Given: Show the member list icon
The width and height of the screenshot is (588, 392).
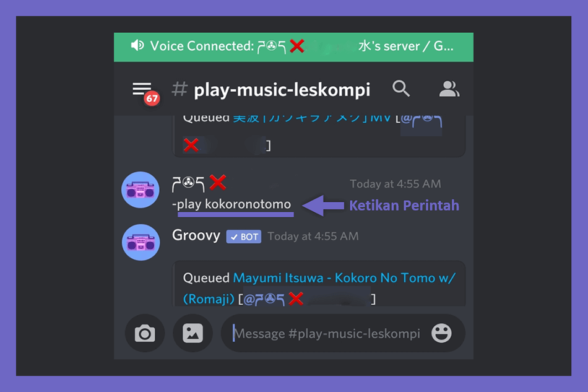Looking at the screenshot, I should [449, 89].
